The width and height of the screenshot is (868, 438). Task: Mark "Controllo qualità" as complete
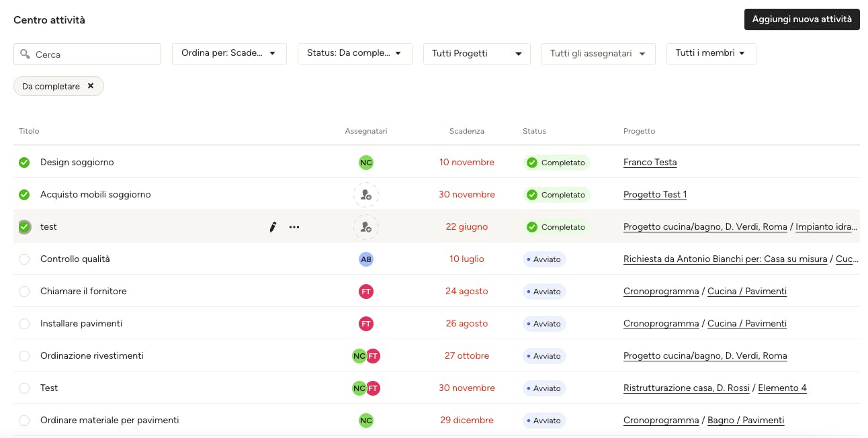click(24, 259)
